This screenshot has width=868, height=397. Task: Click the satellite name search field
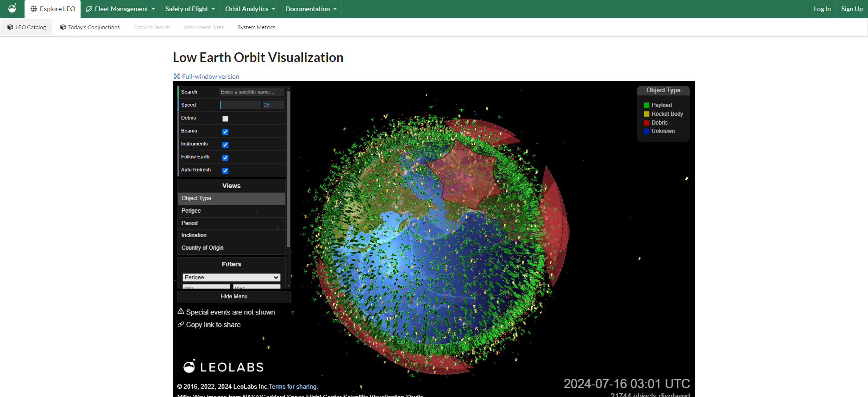pyautogui.click(x=252, y=92)
